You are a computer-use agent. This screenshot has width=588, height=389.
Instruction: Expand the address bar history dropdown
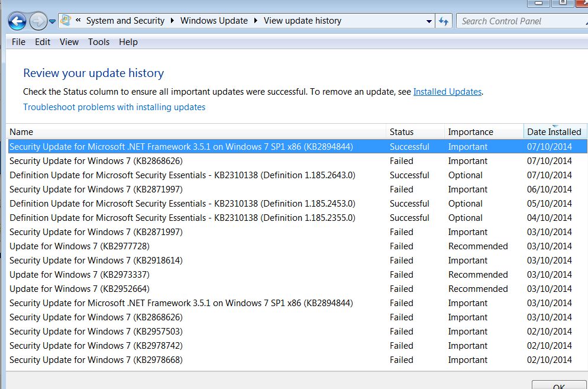[x=429, y=21]
